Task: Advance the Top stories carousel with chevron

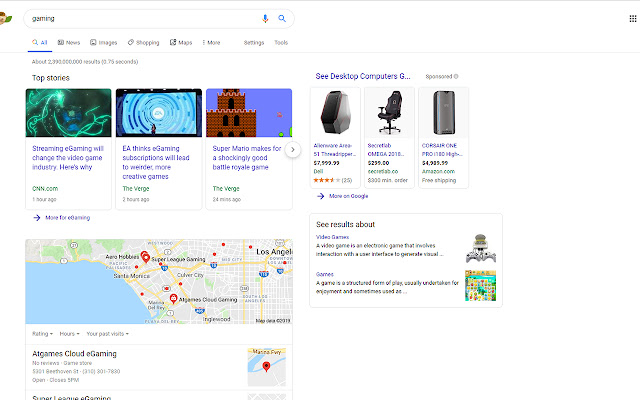Action: coord(293,149)
